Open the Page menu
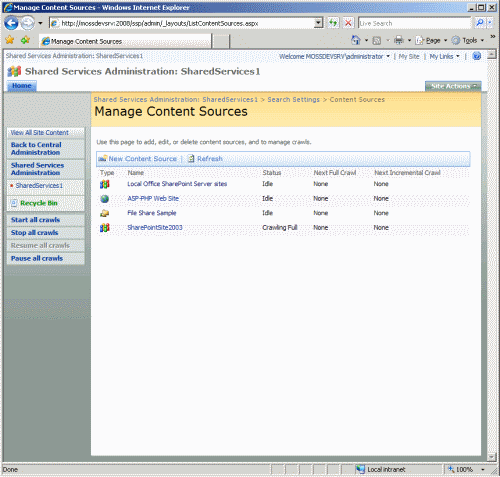 tap(431, 40)
